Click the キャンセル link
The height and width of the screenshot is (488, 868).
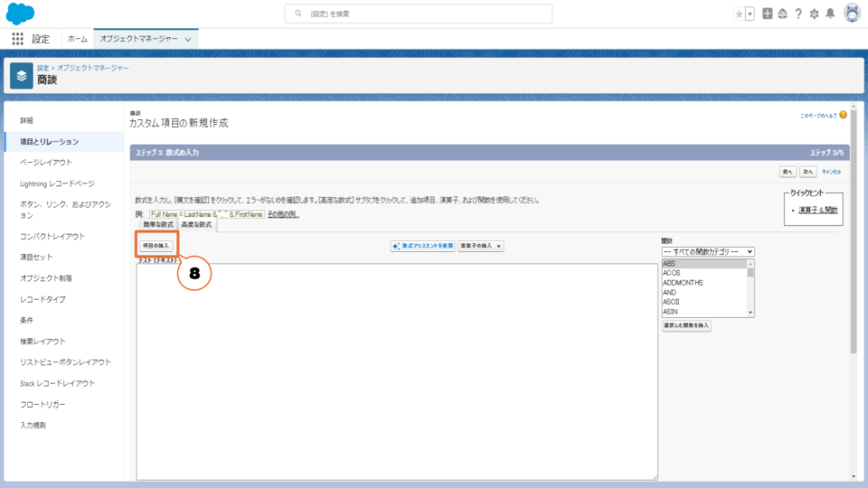(x=831, y=172)
